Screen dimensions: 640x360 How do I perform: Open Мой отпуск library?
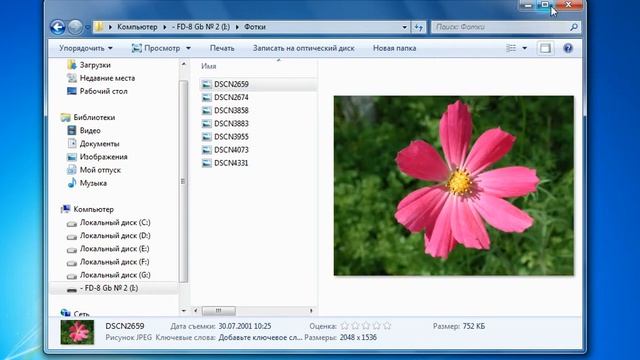[100, 170]
